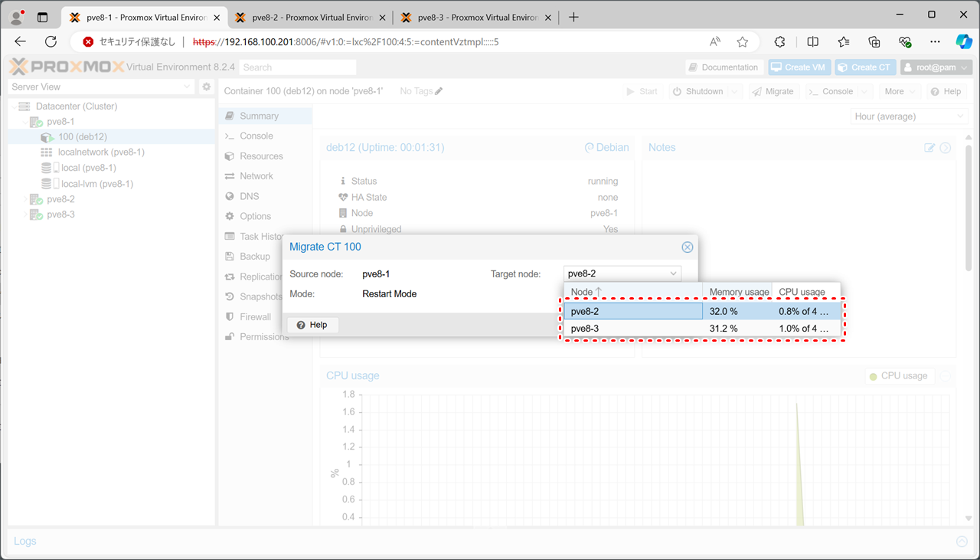Image resolution: width=980 pixels, height=560 pixels.
Task: Click the Notes edit icon
Action: tap(929, 148)
